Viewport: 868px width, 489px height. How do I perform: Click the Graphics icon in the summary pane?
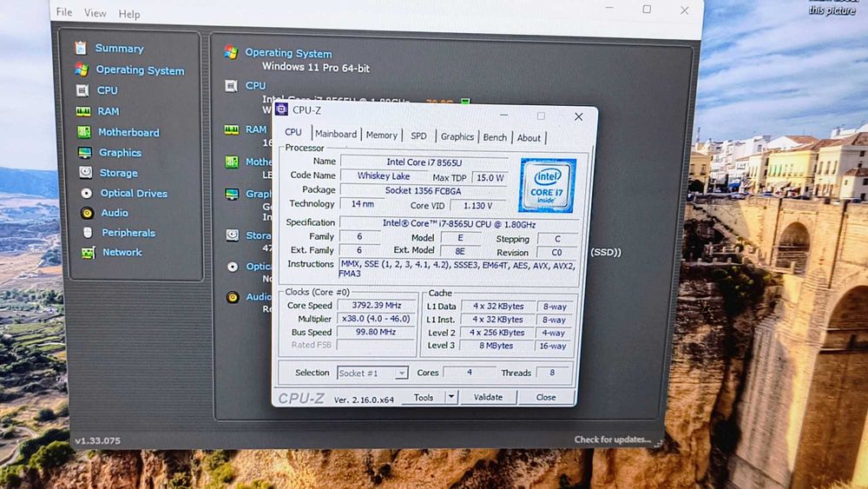pos(232,194)
